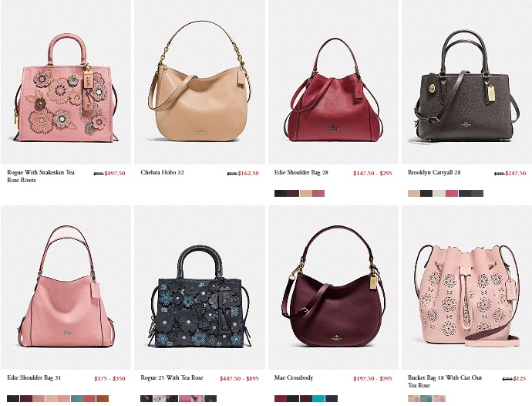View the beige Chelsea Hobo 32 bag photo
The width and height of the screenshot is (532, 406).
point(200,82)
